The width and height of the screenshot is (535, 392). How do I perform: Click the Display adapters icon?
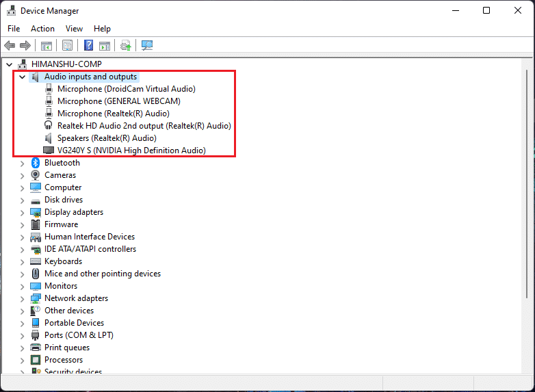coord(36,212)
